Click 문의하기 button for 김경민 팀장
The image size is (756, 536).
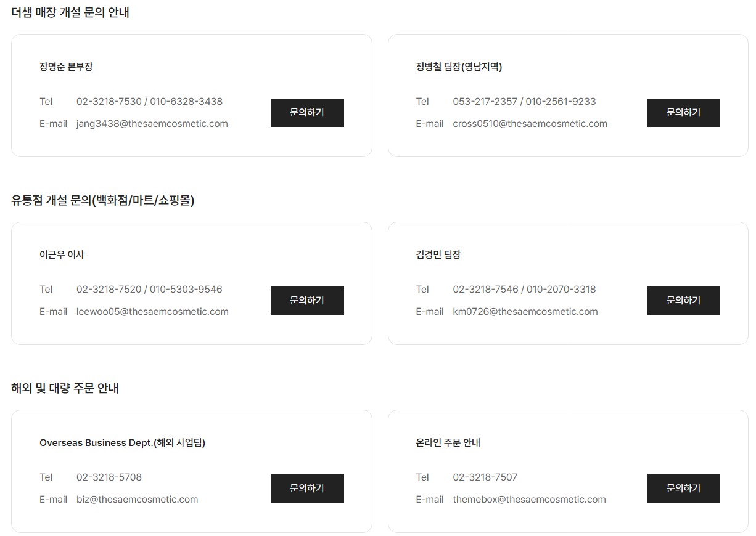pyautogui.click(x=683, y=301)
